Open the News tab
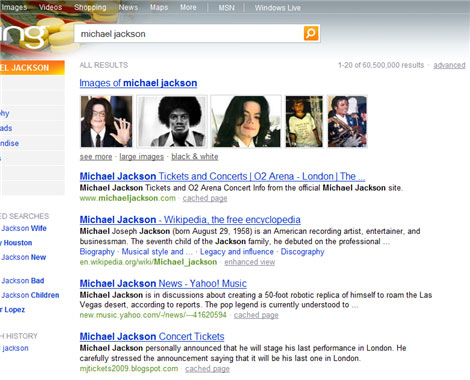The image size is (470, 380). click(x=128, y=7)
